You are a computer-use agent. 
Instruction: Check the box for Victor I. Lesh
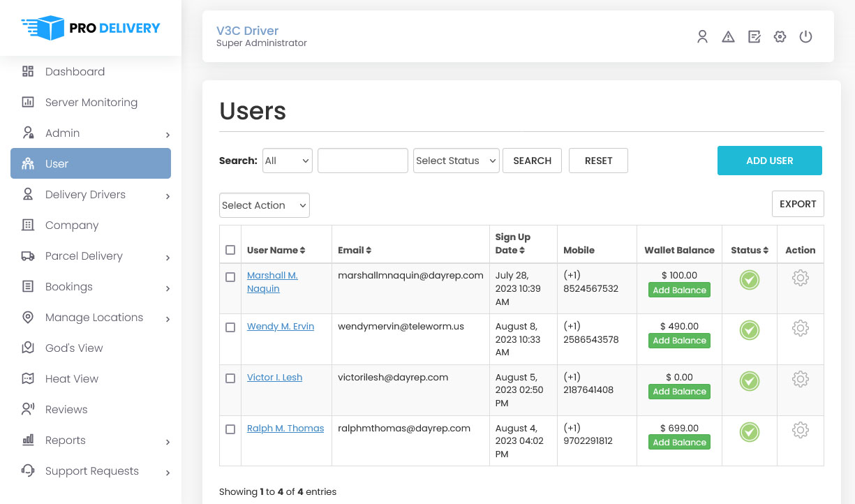point(230,378)
